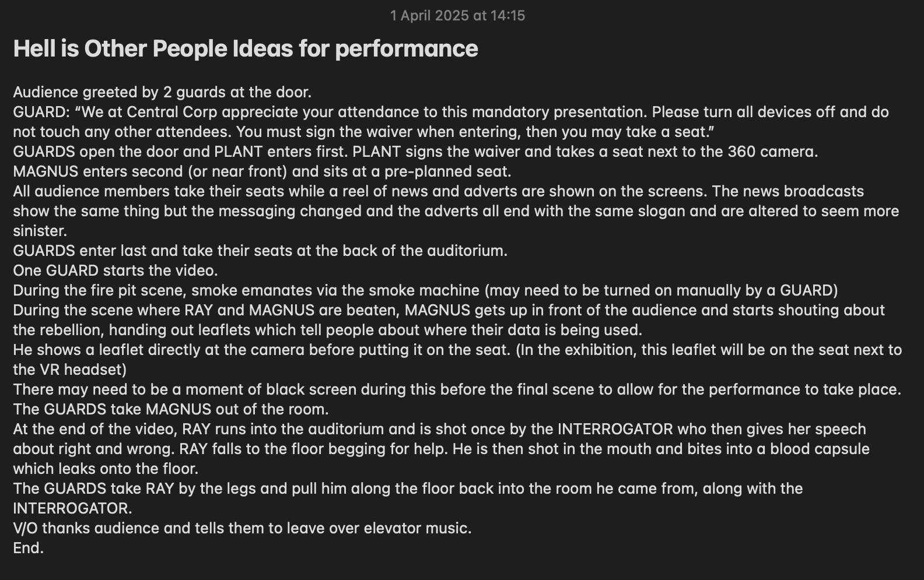Click the line 'One GUARD starts the video.'
This screenshot has width=924, height=580.
point(116,271)
